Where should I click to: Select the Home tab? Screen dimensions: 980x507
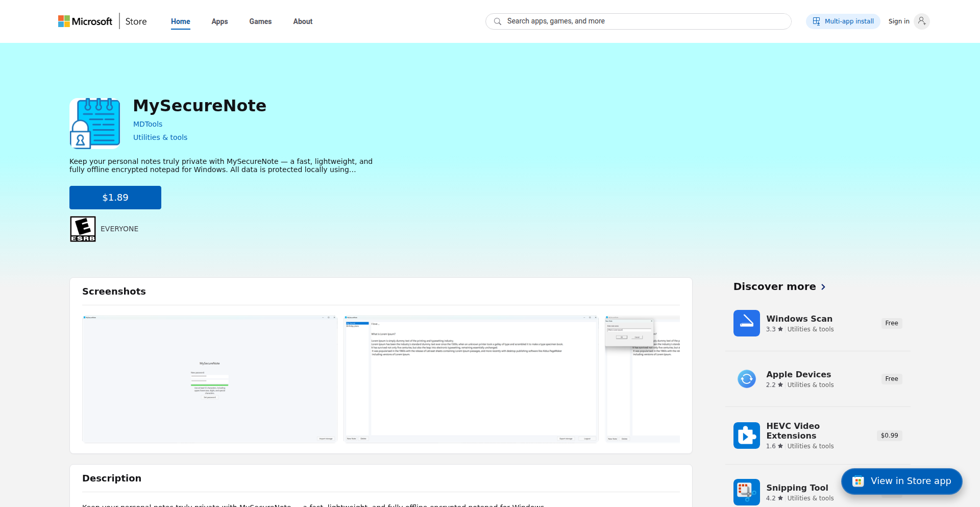(x=181, y=21)
